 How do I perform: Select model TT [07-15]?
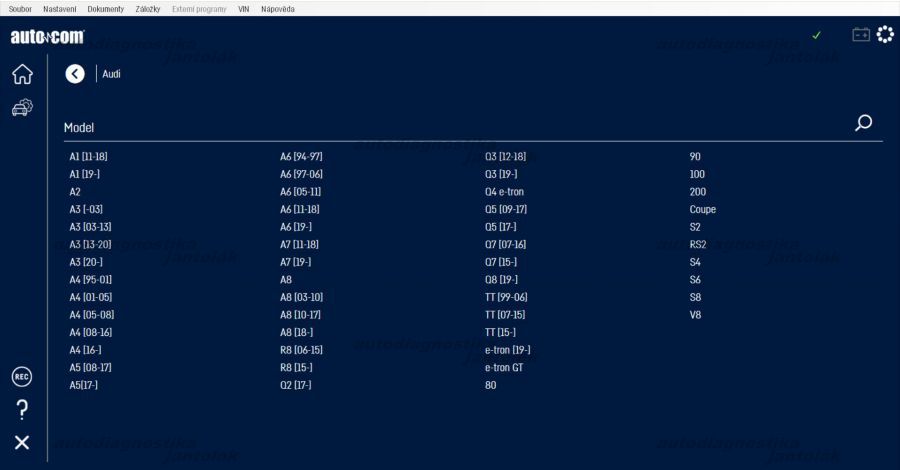(505, 314)
